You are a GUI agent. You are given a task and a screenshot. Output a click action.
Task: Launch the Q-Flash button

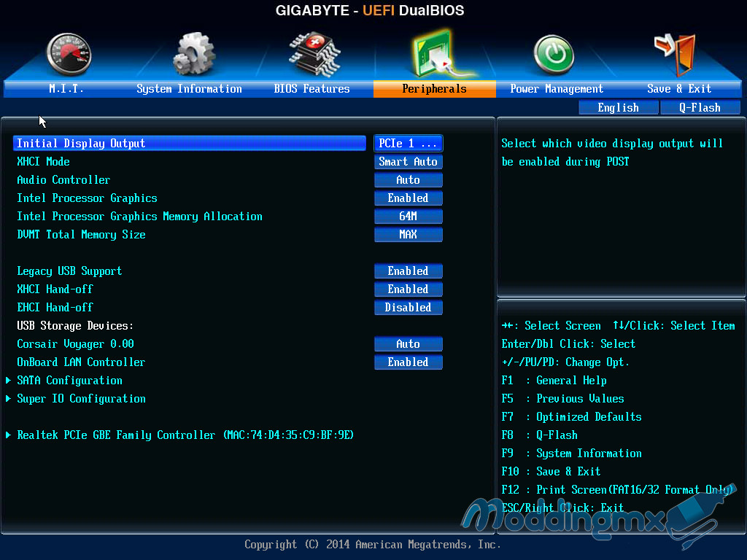[700, 108]
